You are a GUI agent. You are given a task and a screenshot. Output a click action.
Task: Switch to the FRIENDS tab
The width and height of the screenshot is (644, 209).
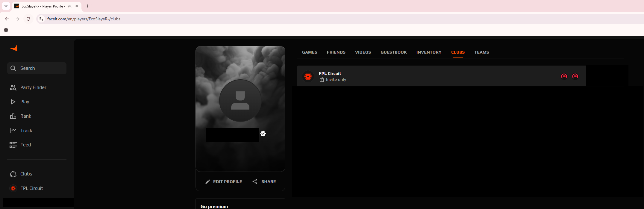pyautogui.click(x=336, y=52)
